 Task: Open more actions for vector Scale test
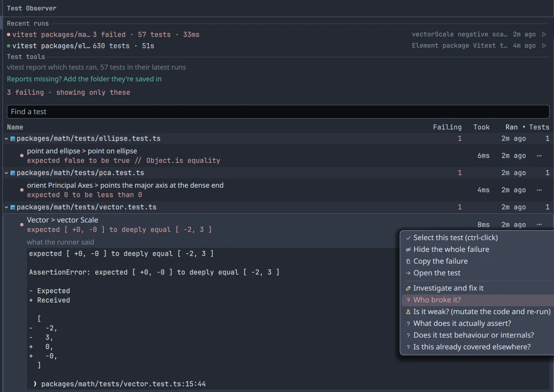539,224
